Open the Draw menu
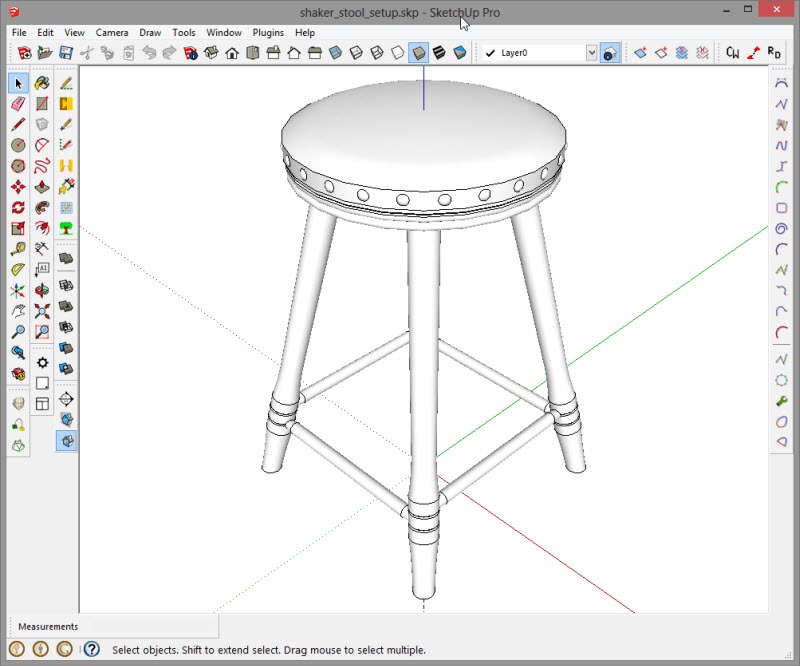800x666 pixels. point(150,32)
